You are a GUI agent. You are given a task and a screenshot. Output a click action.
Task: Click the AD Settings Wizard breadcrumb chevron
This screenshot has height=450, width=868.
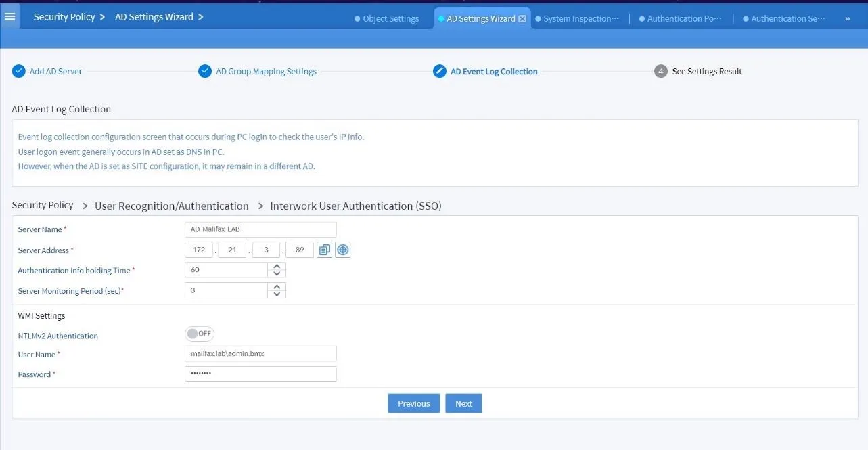[202, 17]
